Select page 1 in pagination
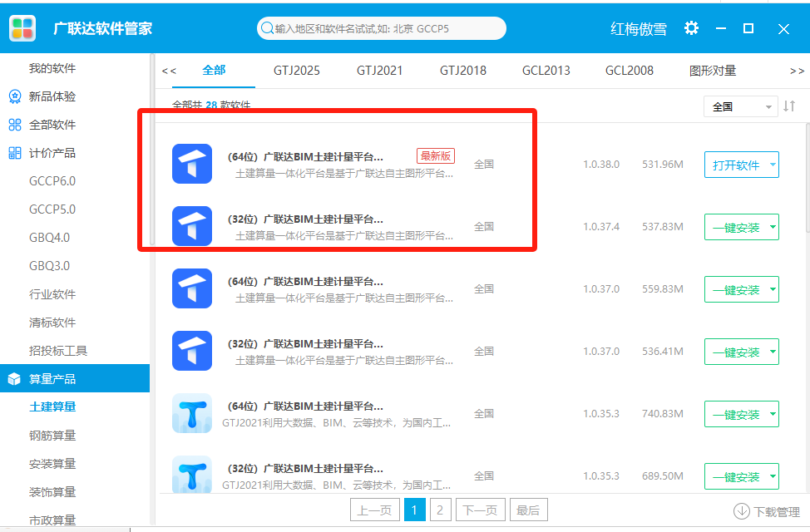Image resolution: width=810 pixels, height=532 pixels. point(414,510)
